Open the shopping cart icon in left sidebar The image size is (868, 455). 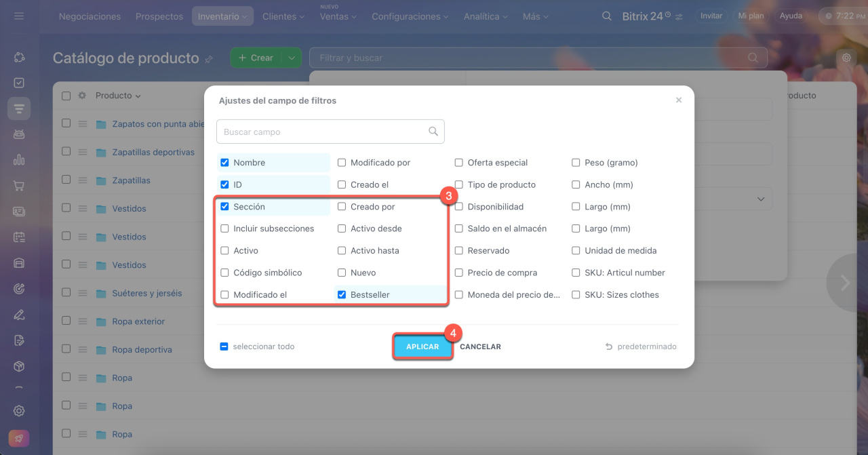pyautogui.click(x=19, y=186)
